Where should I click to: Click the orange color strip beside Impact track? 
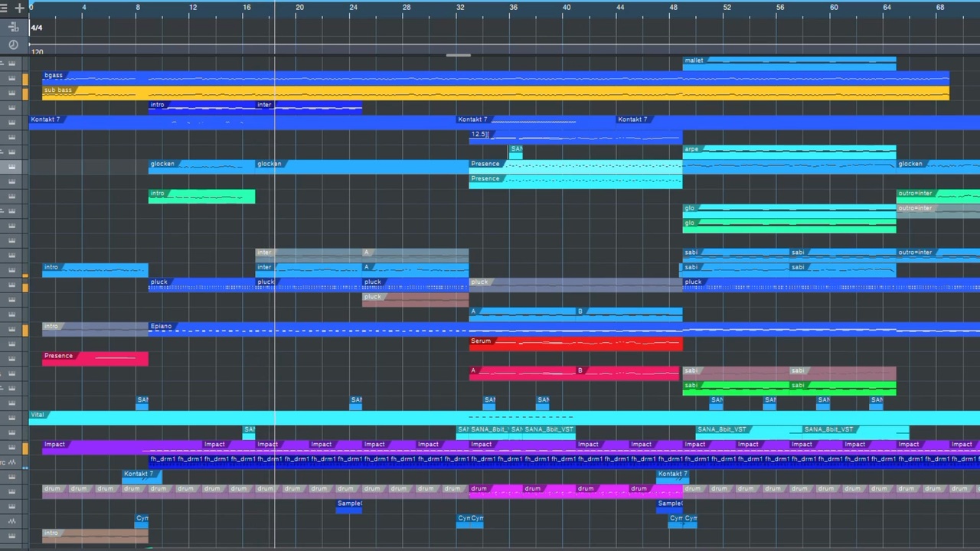[25, 448]
